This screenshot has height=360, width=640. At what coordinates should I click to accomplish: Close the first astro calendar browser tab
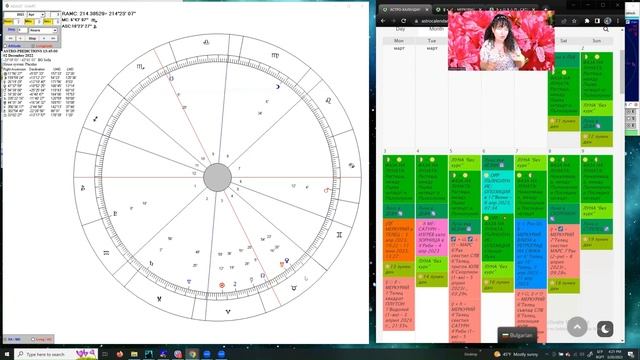click(x=427, y=9)
